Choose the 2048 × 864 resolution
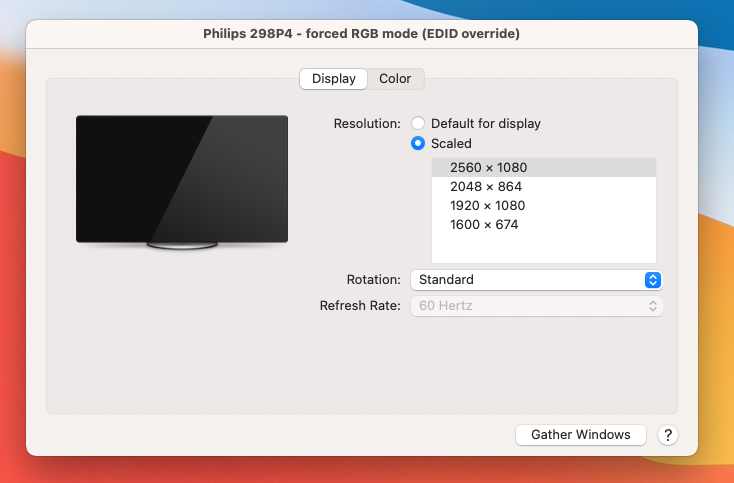This screenshot has height=483, width=734. pyautogui.click(x=543, y=187)
